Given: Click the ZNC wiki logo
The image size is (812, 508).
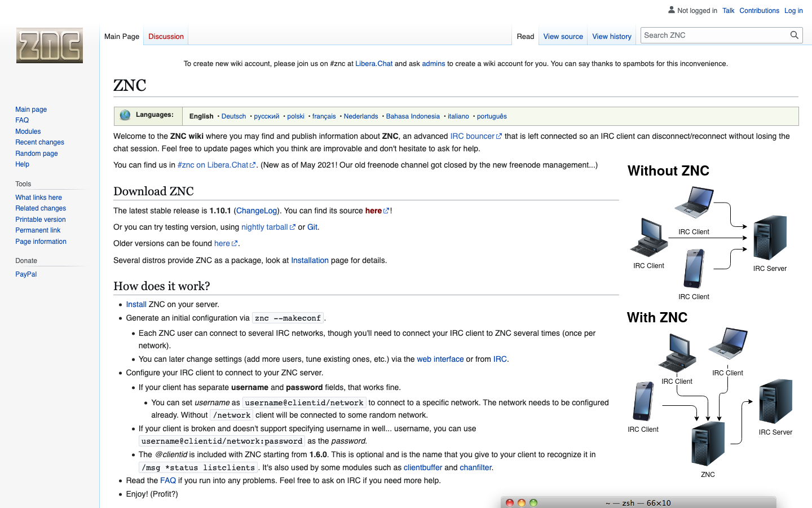Looking at the screenshot, I should (49, 45).
